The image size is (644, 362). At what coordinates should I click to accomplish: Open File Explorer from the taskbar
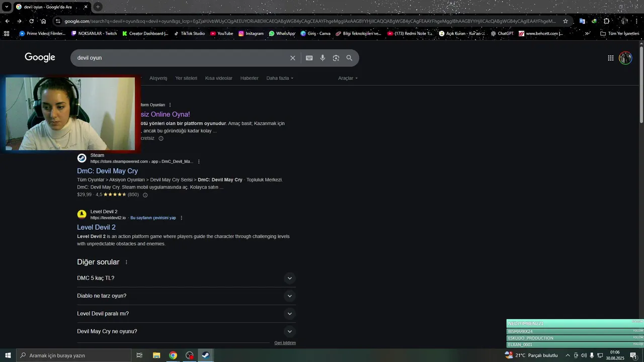point(156,355)
